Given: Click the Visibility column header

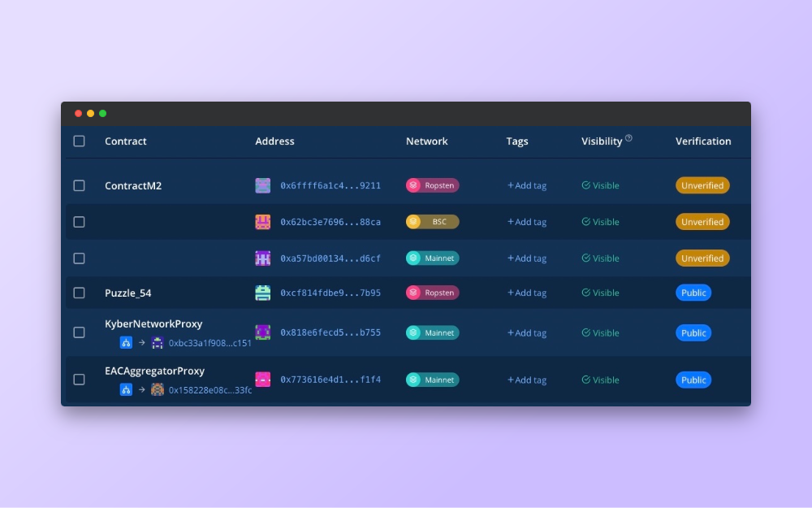Looking at the screenshot, I should (x=602, y=141).
